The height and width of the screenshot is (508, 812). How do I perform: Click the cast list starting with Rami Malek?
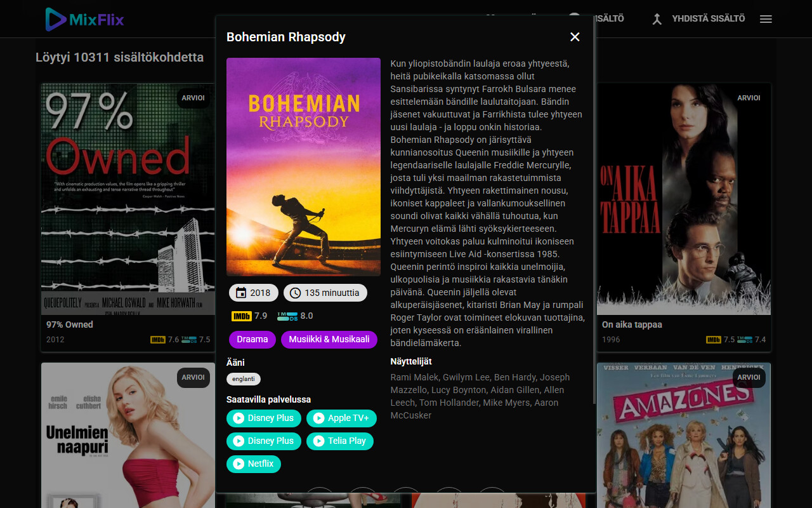[x=480, y=396]
